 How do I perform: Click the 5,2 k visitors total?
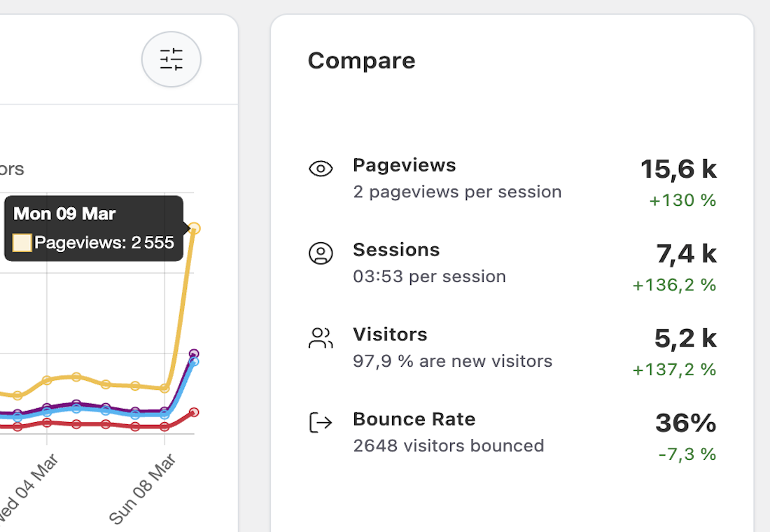(685, 338)
